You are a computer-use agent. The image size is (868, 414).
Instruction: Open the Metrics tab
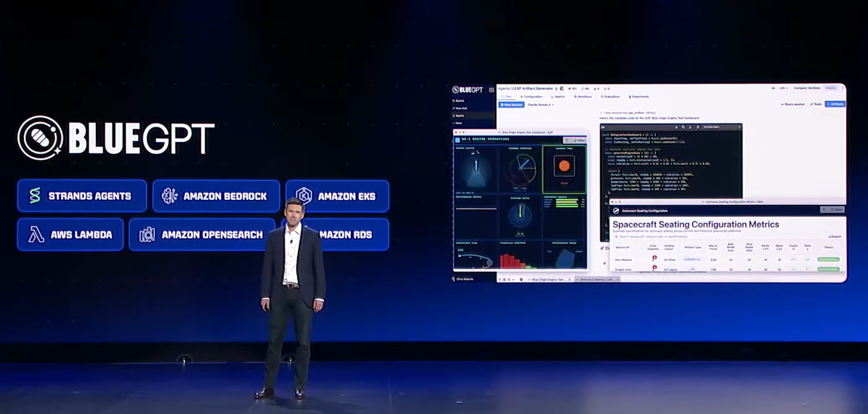point(558,97)
